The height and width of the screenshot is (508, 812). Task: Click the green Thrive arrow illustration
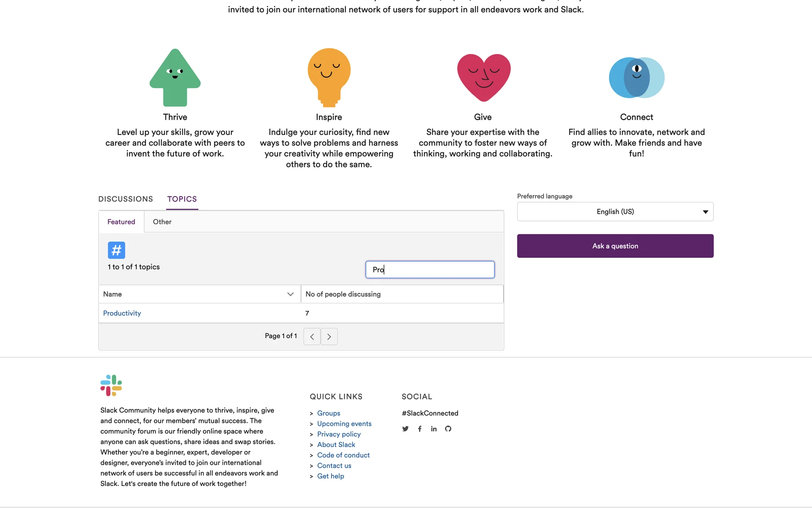click(x=175, y=77)
